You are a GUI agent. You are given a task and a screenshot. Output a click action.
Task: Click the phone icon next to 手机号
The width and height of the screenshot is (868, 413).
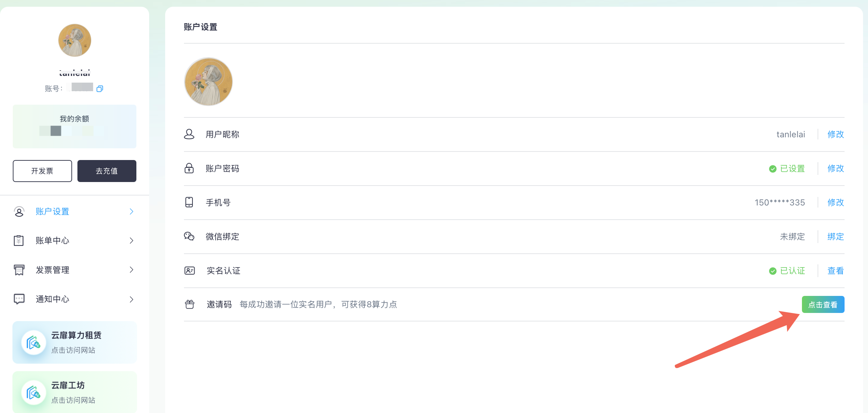[189, 202]
